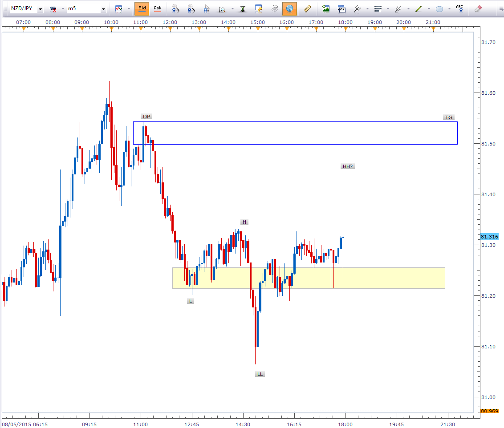
Task: Select the ruler measurement tool
Action: click(x=307, y=8)
